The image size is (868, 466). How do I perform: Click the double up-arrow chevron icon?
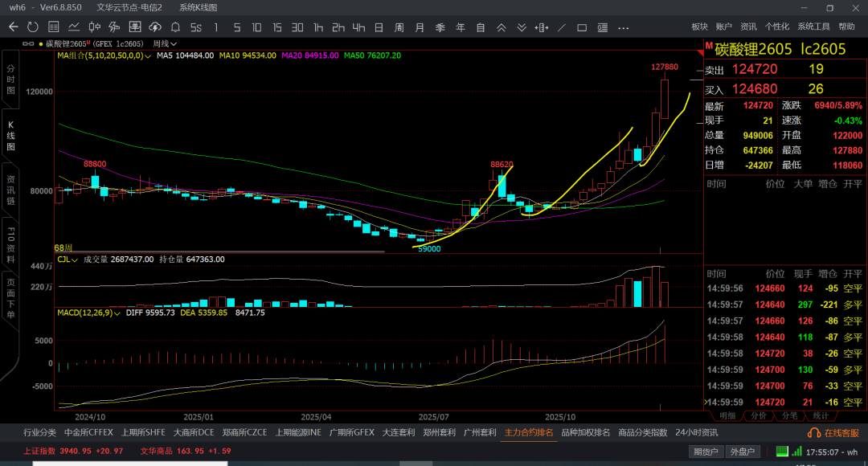pyautogui.click(x=502, y=27)
